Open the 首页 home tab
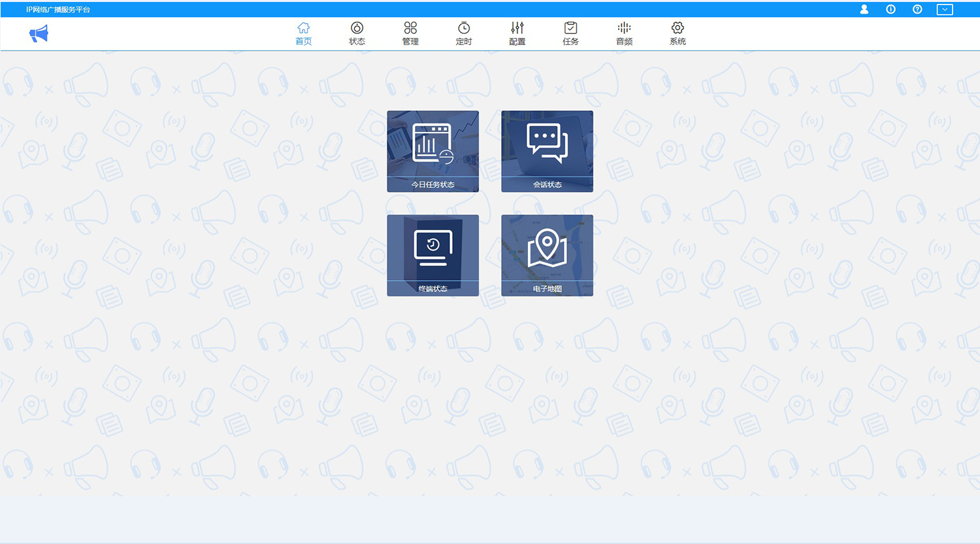Screen dimensions: 980x544 pos(303,34)
